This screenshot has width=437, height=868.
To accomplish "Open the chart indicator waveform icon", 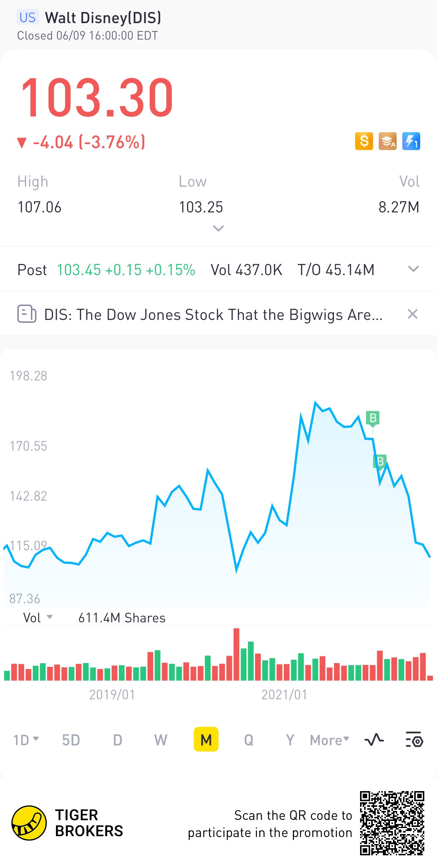I will click(374, 740).
